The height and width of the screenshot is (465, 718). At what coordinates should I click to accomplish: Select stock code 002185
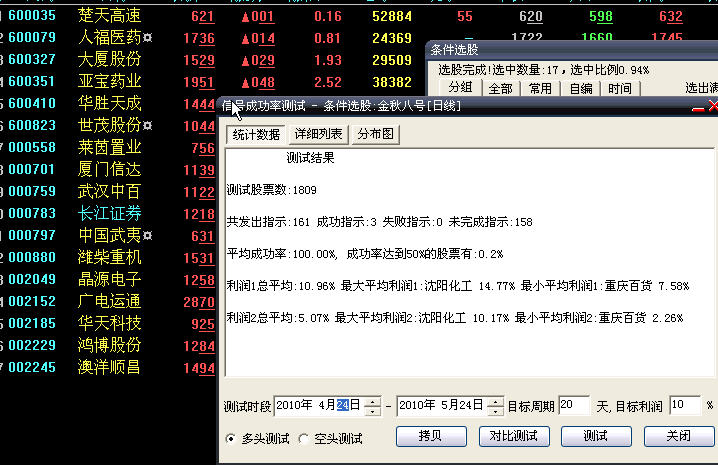point(32,323)
